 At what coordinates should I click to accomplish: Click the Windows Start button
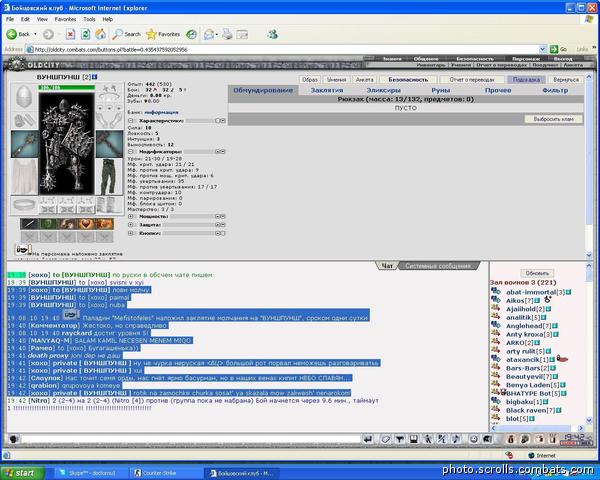[x=22, y=472]
